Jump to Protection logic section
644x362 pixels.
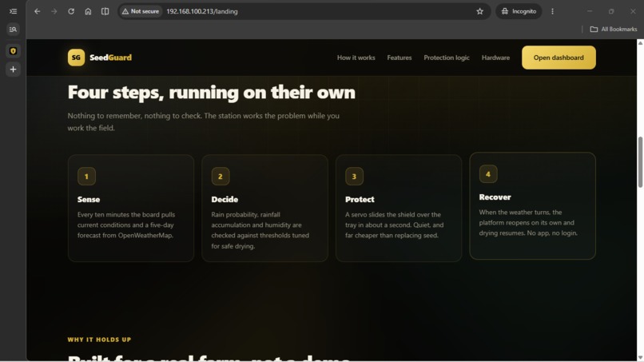[x=447, y=58]
